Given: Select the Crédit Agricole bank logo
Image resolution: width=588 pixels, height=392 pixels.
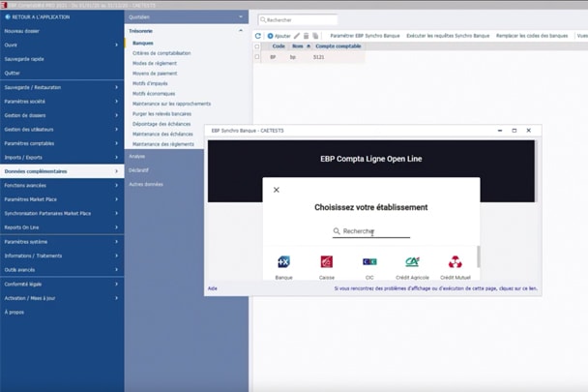Looking at the screenshot, I should (x=412, y=261).
